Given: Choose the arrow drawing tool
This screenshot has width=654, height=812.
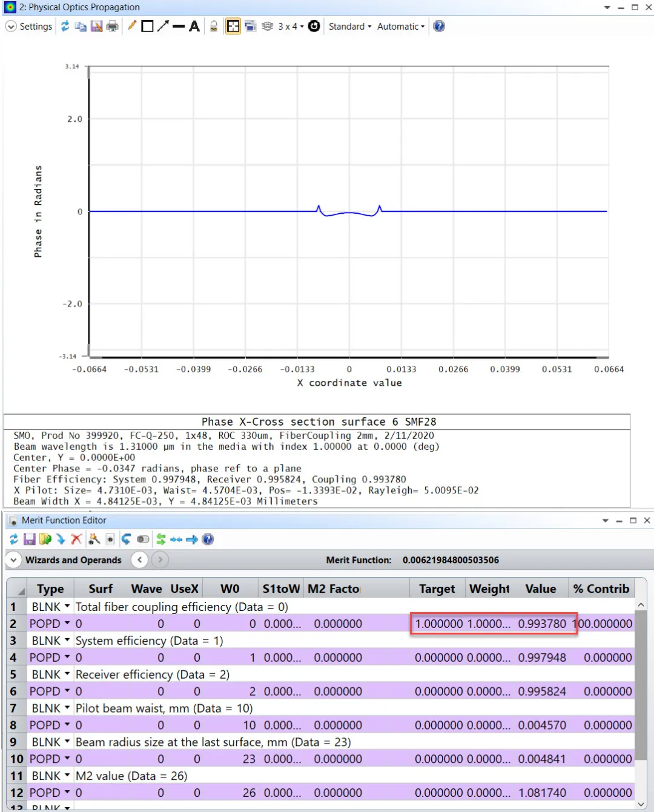Looking at the screenshot, I should click(163, 26).
